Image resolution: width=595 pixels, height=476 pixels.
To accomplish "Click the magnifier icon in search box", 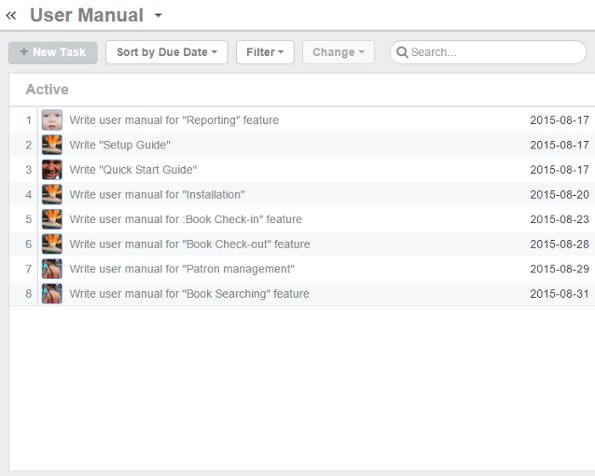I will pos(402,52).
